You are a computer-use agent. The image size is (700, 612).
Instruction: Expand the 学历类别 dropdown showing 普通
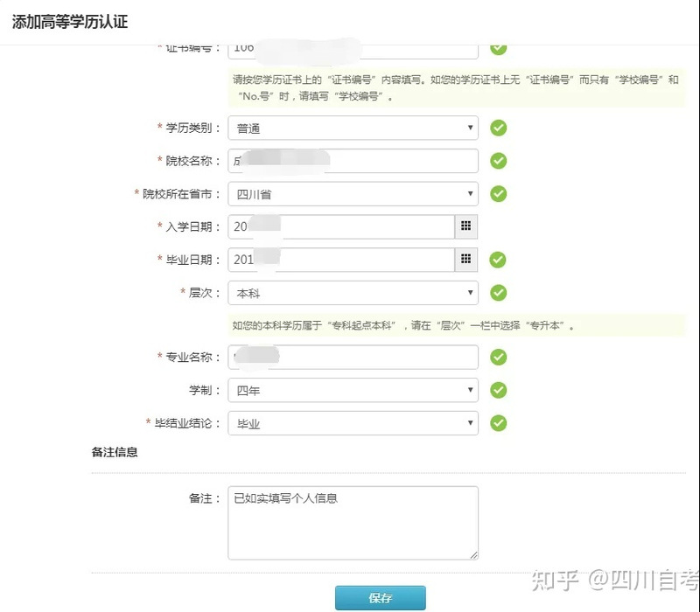(x=353, y=128)
